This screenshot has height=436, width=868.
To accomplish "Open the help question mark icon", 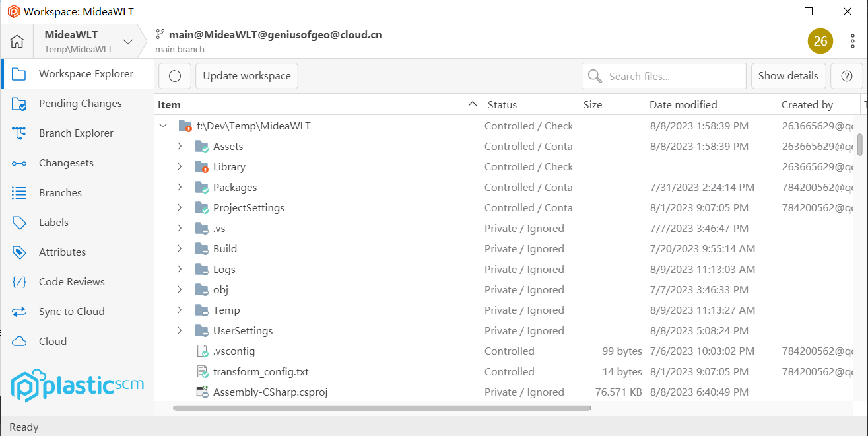I will coord(847,76).
